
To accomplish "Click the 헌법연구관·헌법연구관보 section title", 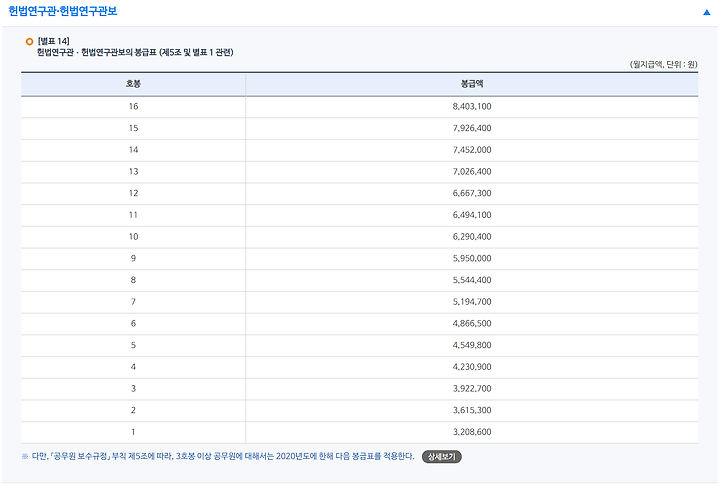I will (x=63, y=11).
